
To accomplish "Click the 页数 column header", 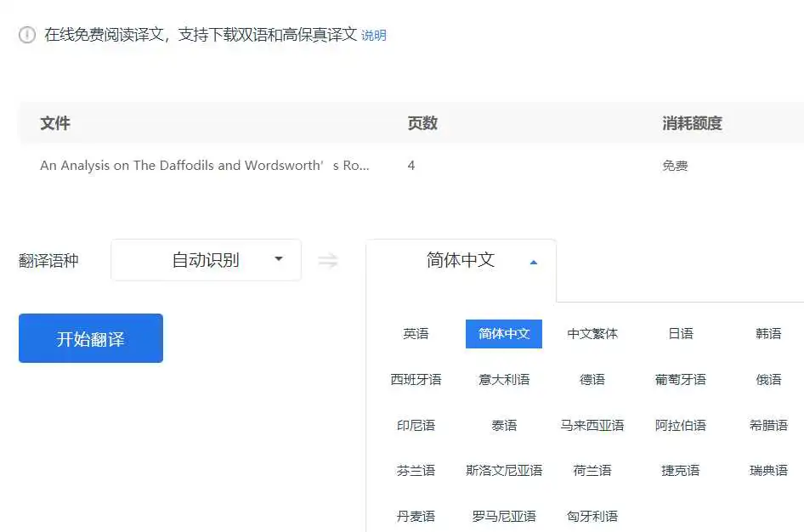I will [x=422, y=123].
